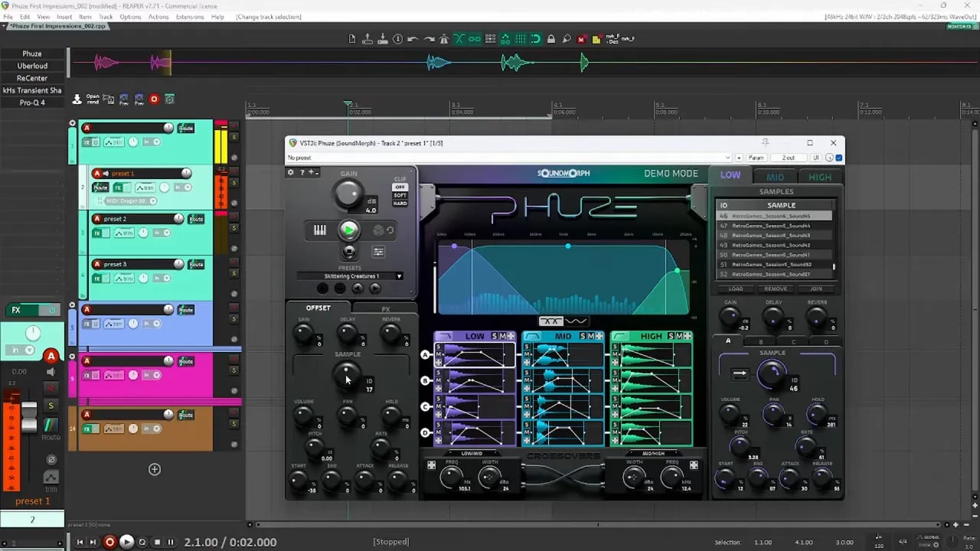This screenshot has width=980, height=551.
Task: Click the main GAIN knob in Phuze
Action: click(x=348, y=194)
